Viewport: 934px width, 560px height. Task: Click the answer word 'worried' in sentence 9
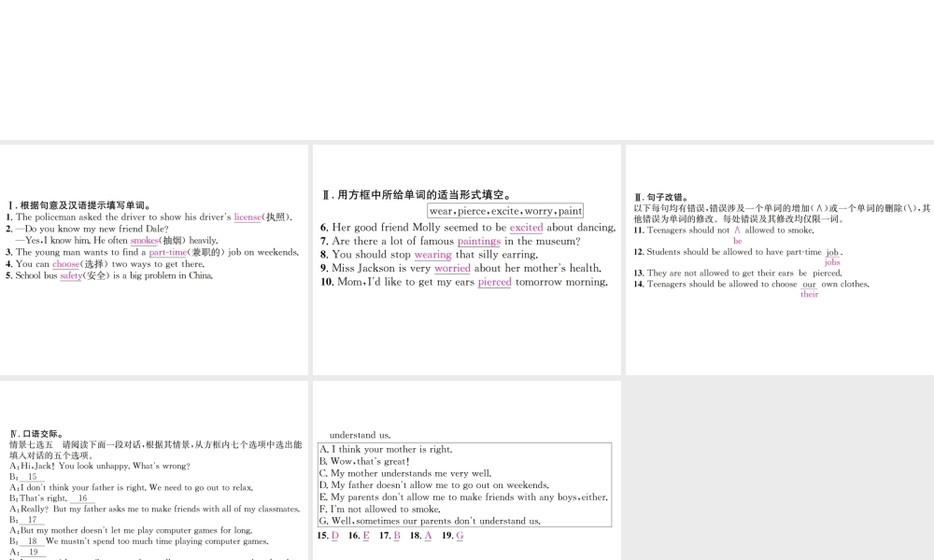[452, 269]
